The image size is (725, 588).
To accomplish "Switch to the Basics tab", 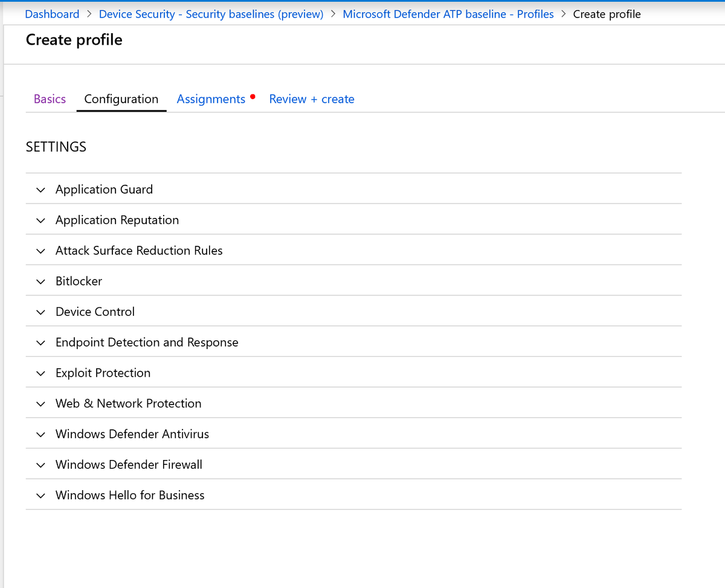I will (x=50, y=99).
